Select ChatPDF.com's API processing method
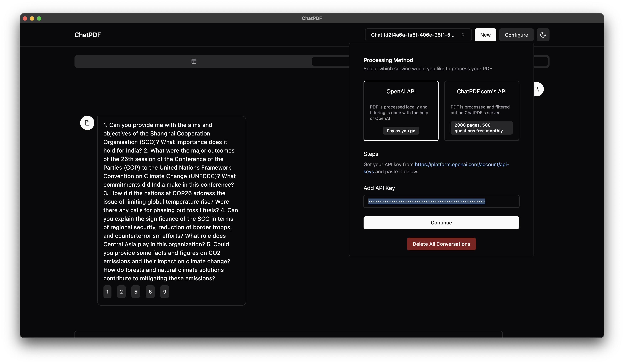Viewport: 624px width, 364px height. tap(481, 111)
